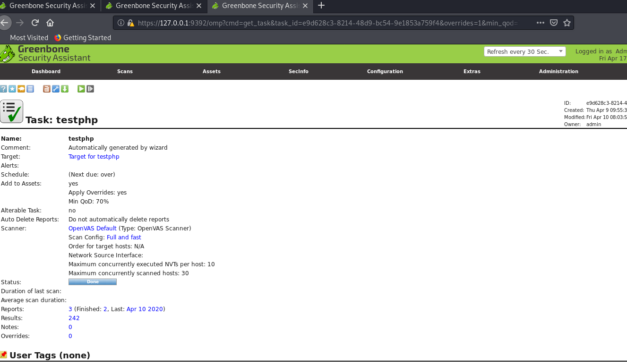627x364 pixels.
Task: Close the third Greenbone browser tab
Action: [x=306, y=6]
